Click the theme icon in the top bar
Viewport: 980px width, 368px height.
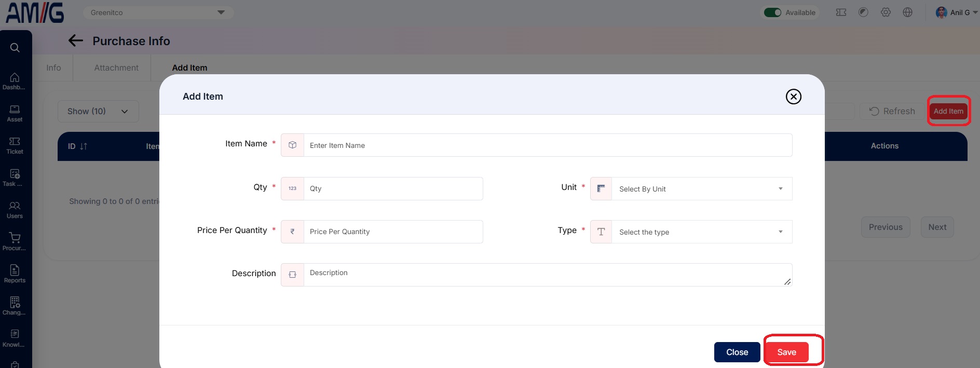(x=863, y=12)
